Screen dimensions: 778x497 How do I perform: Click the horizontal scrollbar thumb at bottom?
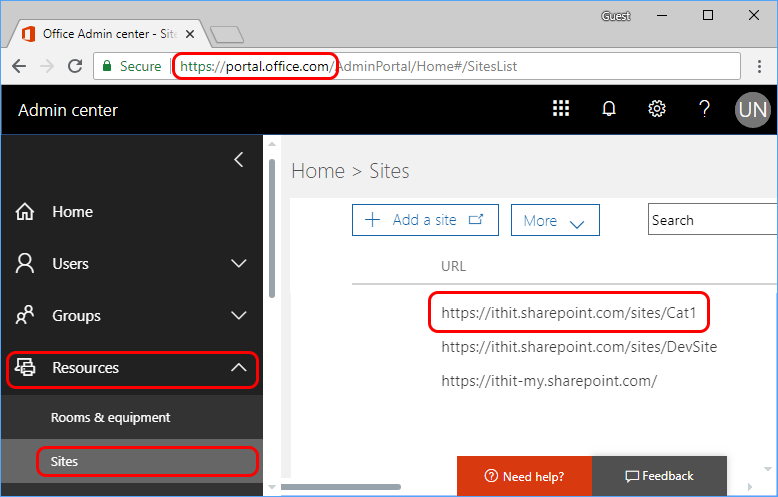[x=341, y=487]
